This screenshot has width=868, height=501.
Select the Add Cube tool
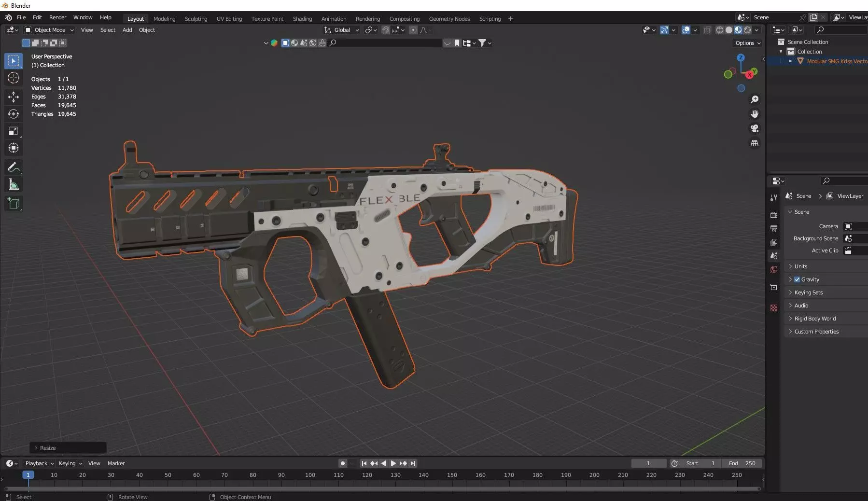click(14, 204)
